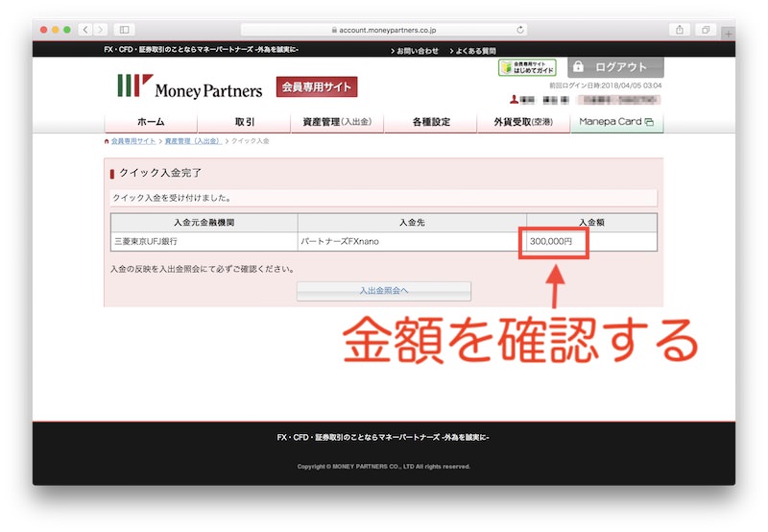This screenshot has width=768, height=532.
Task: Click the account.moneypartners.co.jp address bar
Action: pos(384,30)
